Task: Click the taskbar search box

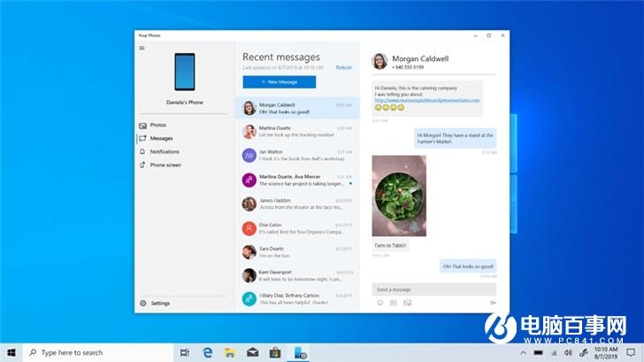Action: pyautogui.click(x=98, y=352)
